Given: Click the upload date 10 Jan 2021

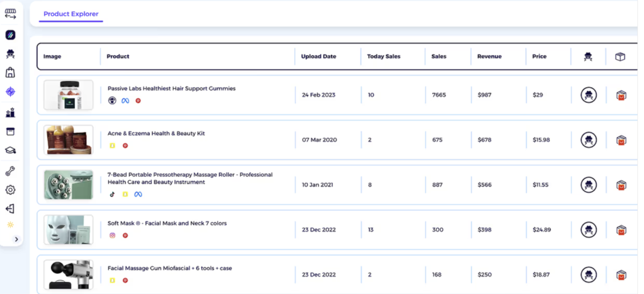Looking at the screenshot, I should pyautogui.click(x=318, y=185).
